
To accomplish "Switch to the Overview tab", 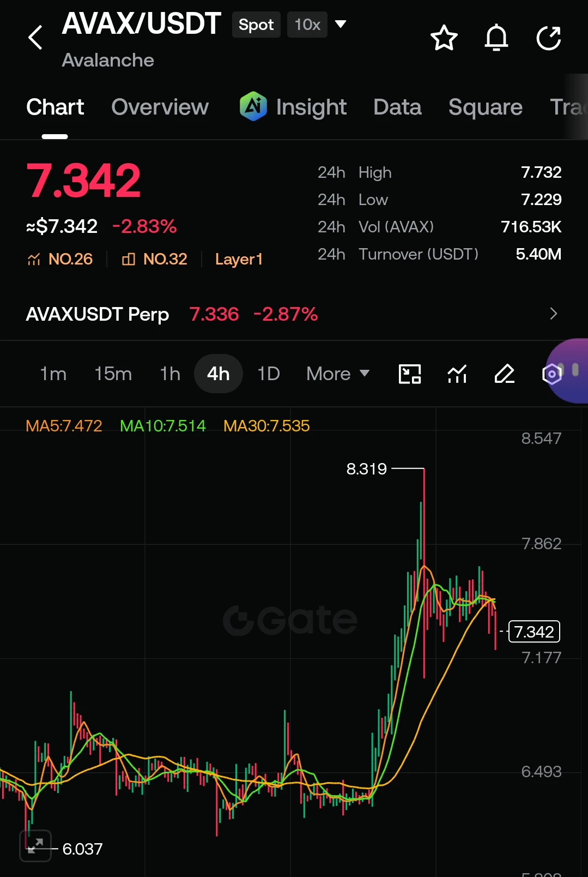I will [160, 107].
